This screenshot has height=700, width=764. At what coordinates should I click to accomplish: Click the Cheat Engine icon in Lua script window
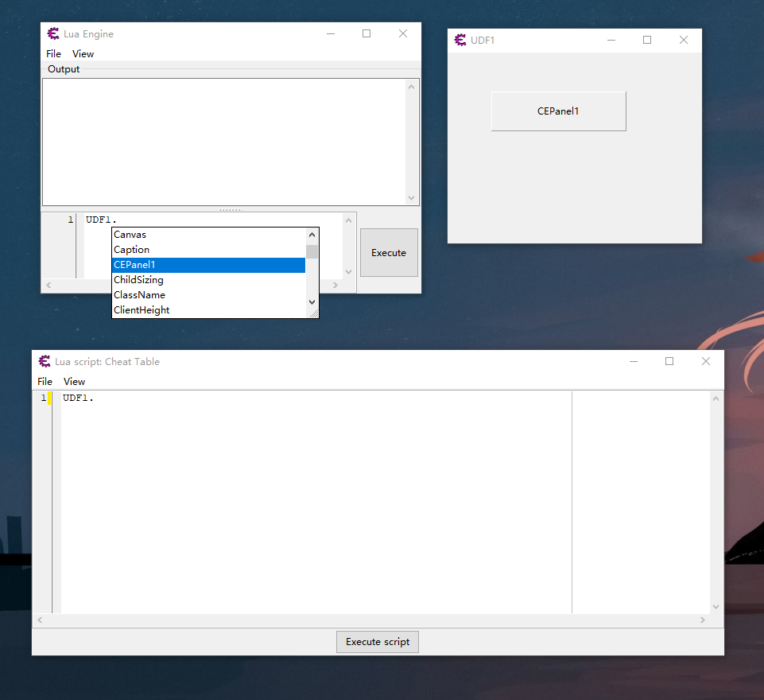point(45,361)
